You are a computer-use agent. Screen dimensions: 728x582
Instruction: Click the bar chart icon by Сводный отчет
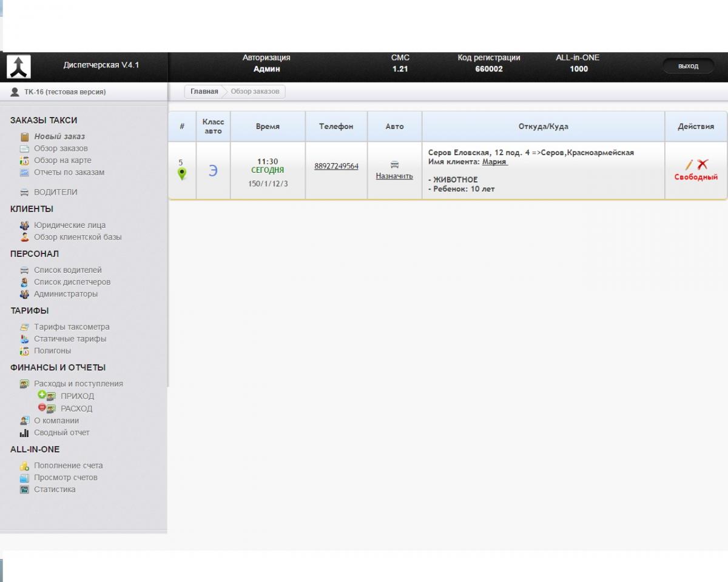click(25, 433)
